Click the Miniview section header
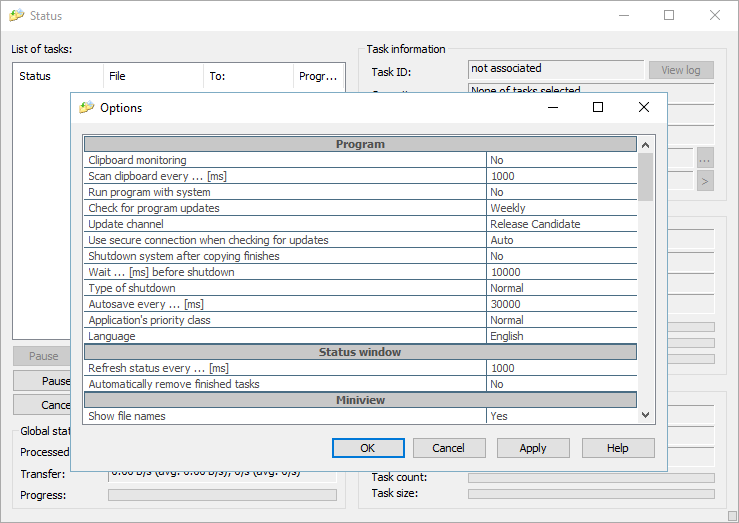The height and width of the screenshot is (523, 739). (360, 400)
